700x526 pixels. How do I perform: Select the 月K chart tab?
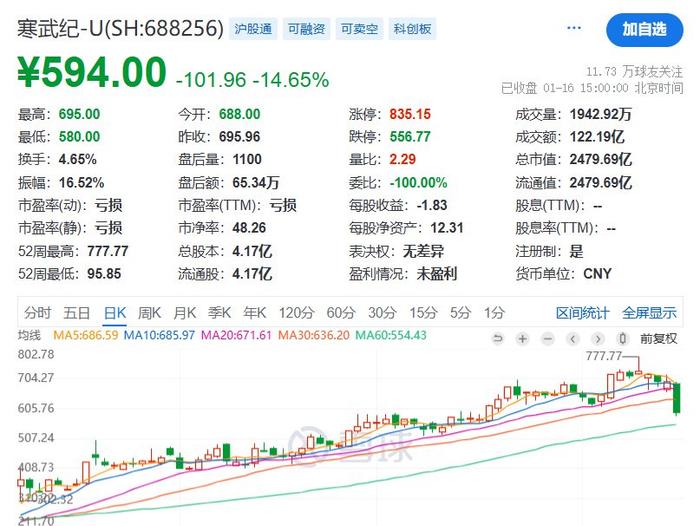pos(185,313)
